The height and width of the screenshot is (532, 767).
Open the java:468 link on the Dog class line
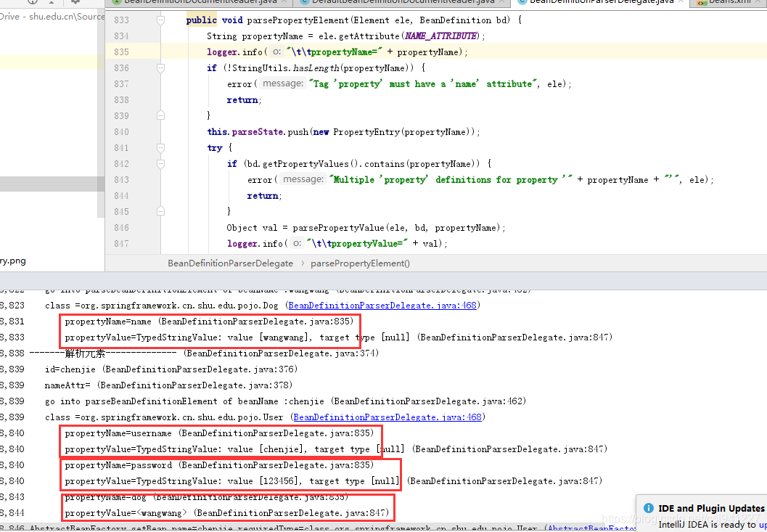pos(382,306)
